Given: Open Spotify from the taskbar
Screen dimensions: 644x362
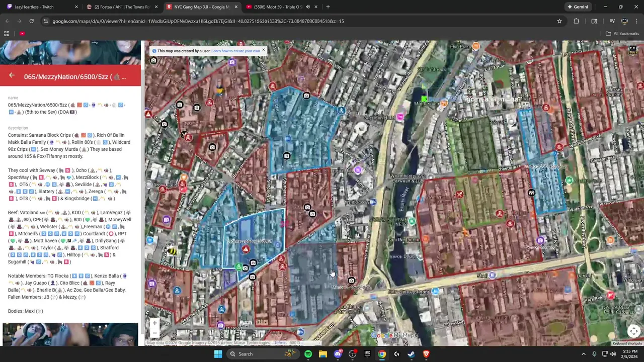Looking at the screenshot, I should [308, 354].
